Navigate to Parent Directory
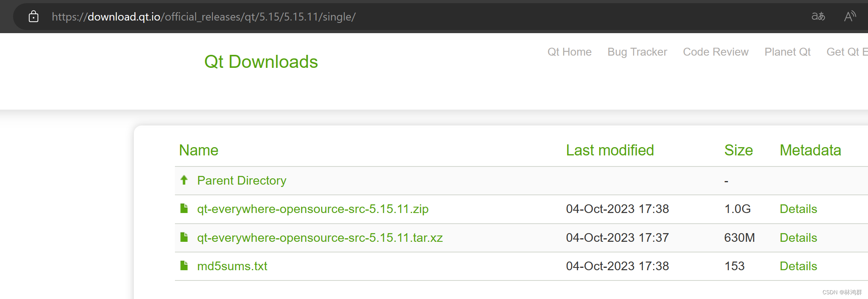 tap(242, 181)
